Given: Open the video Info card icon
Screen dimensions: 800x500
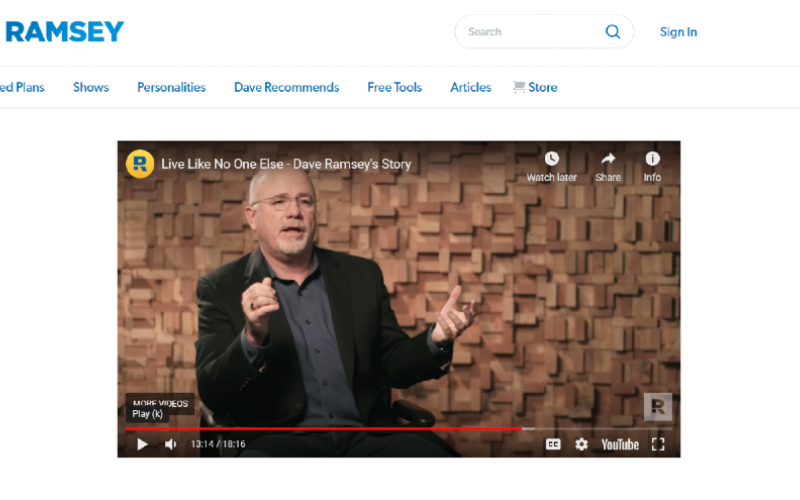Looking at the screenshot, I should 652,159.
